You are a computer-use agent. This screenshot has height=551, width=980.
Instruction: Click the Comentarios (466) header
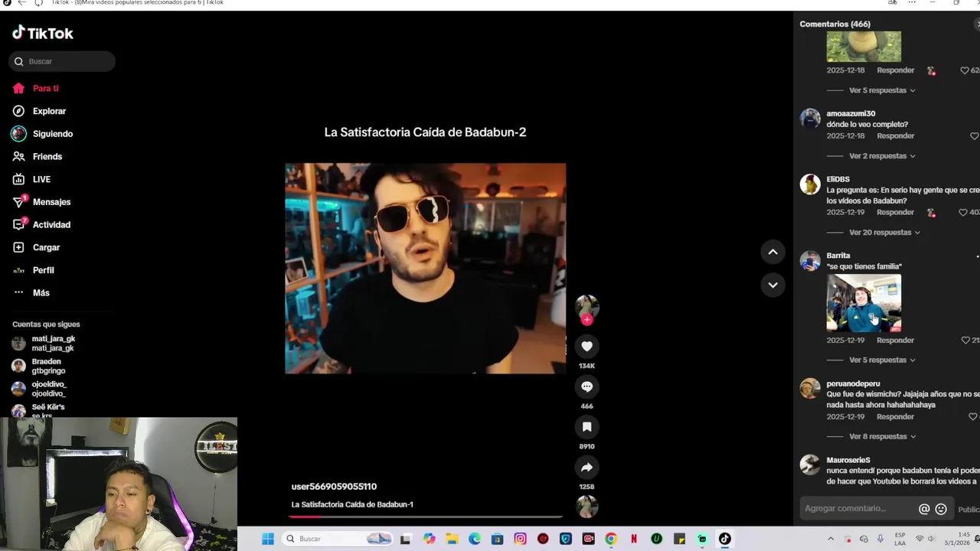pyautogui.click(x=835, y=24)
